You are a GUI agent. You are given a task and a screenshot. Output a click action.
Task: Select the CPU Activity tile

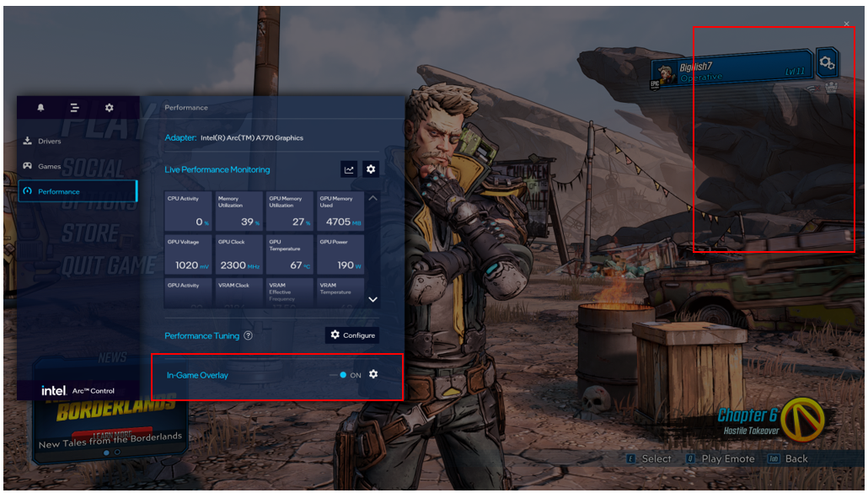188,211
